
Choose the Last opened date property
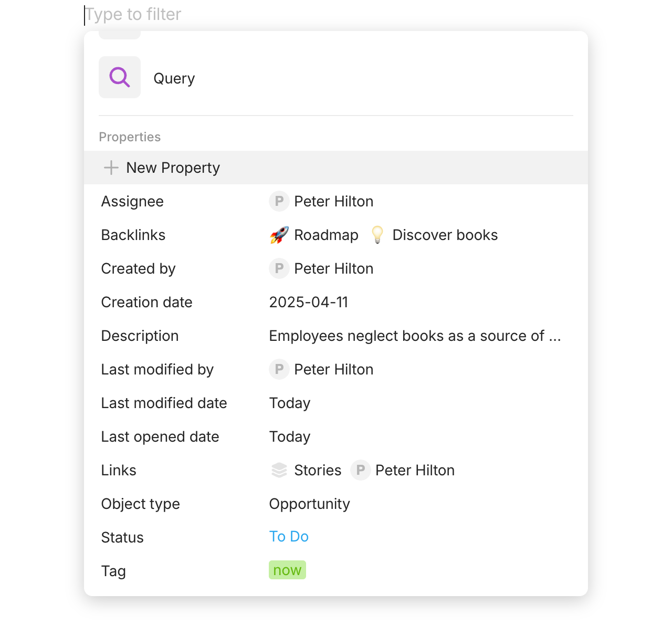(x=160, y=437)
